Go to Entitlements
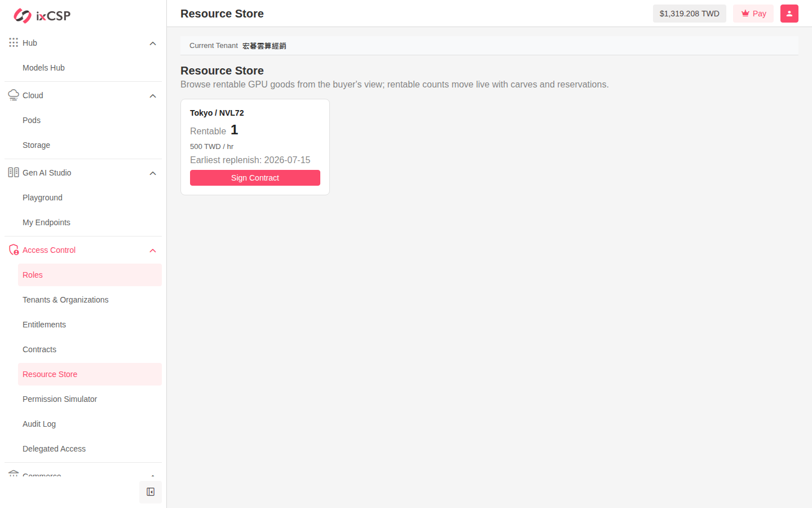The height and width of the screenshot is (508, 812). tap(90, 325)
